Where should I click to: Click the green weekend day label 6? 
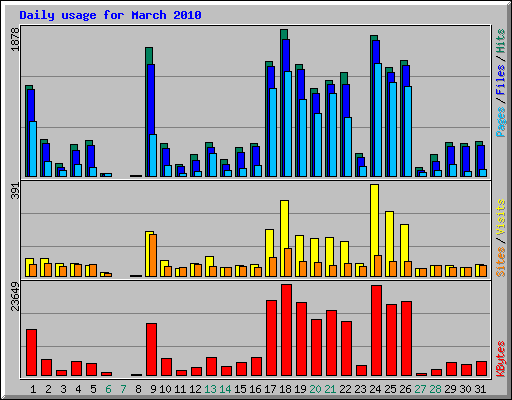point(108,389)
